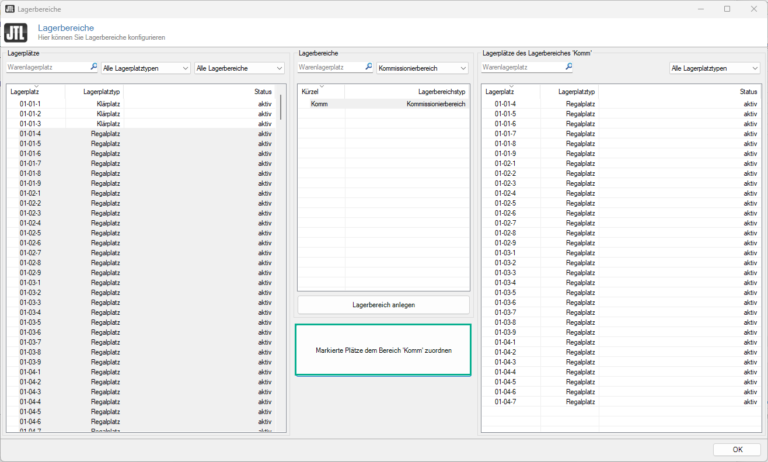This screenshot has height=462, width=768.
Task: Assign marked places to the 'Komm' area
Action: (x=383, y=350)
